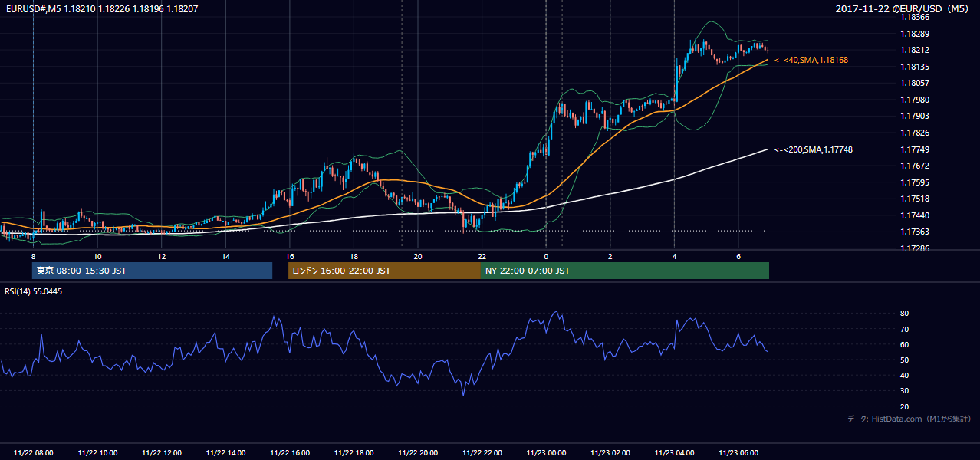Click RSI scale level 40
This screenshot has height=460, width=980.
click(905, 375)
